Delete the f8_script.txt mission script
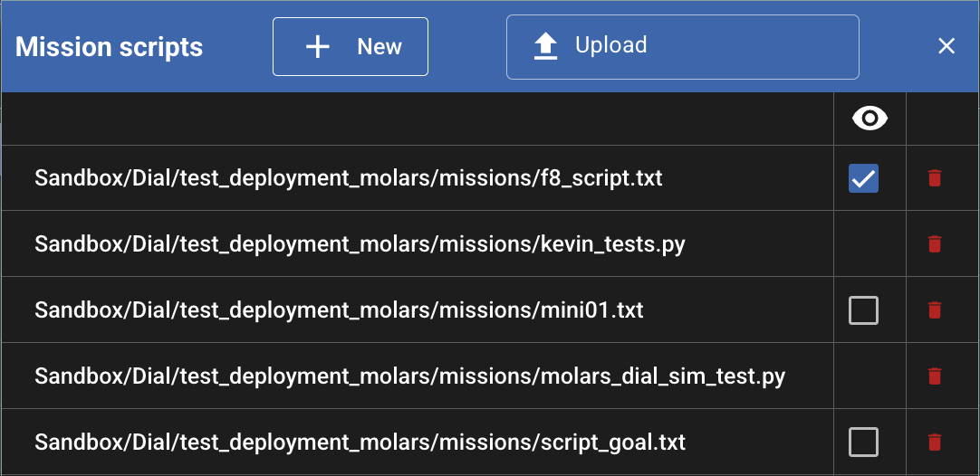 point(935,178)
